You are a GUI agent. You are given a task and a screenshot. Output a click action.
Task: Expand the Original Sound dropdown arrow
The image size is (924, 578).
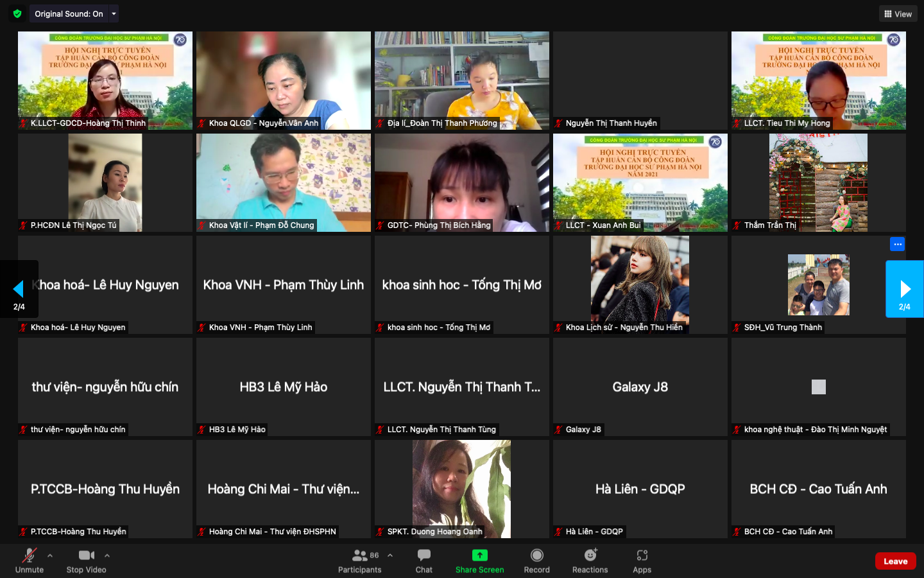coord(114,13)
